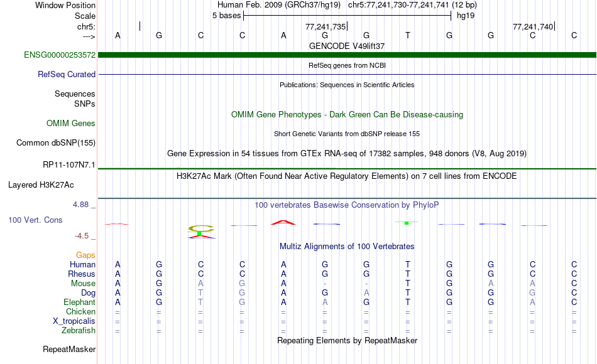Click the 77,241,735 position marker
The image size is (597, 364).
(326, 26)
